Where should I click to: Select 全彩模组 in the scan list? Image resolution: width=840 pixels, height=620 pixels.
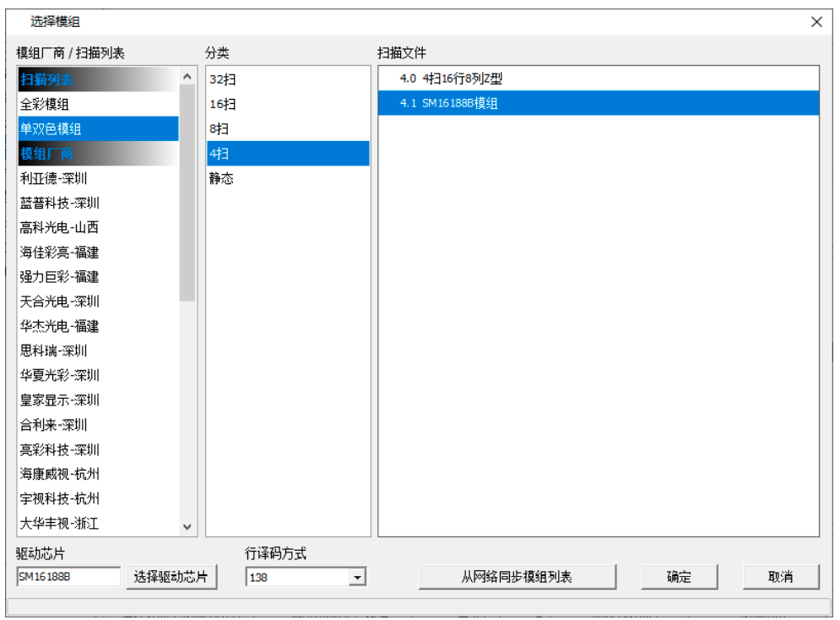[51, 104]
